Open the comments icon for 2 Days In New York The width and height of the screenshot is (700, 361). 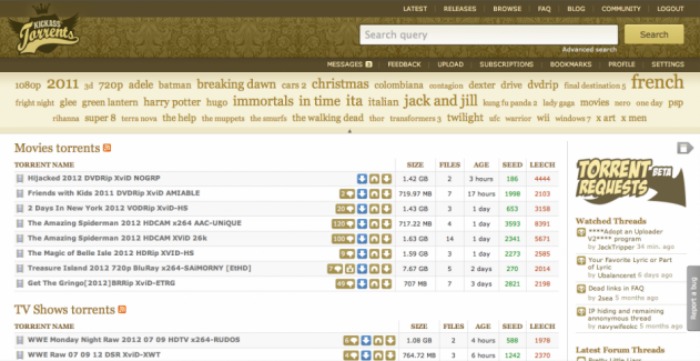pyautogui.click(x=345, y=208)
